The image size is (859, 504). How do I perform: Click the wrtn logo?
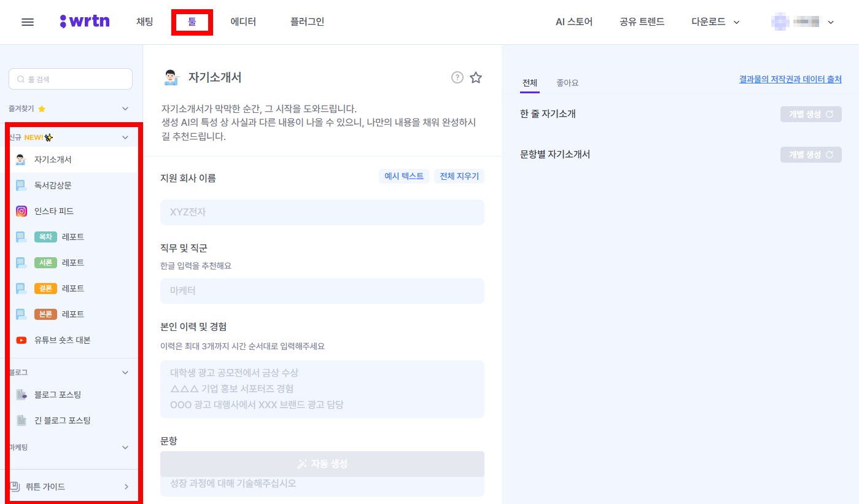click(x=85, y=20)
